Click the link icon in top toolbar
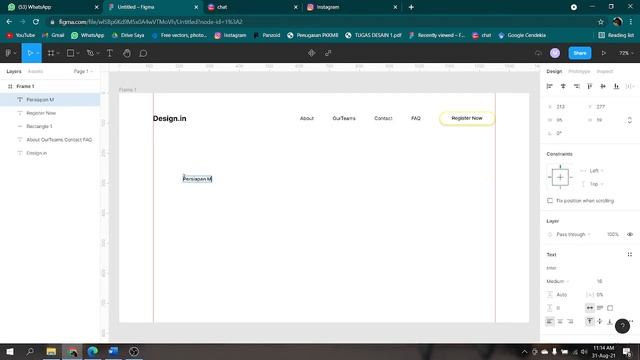 point(328,53)
